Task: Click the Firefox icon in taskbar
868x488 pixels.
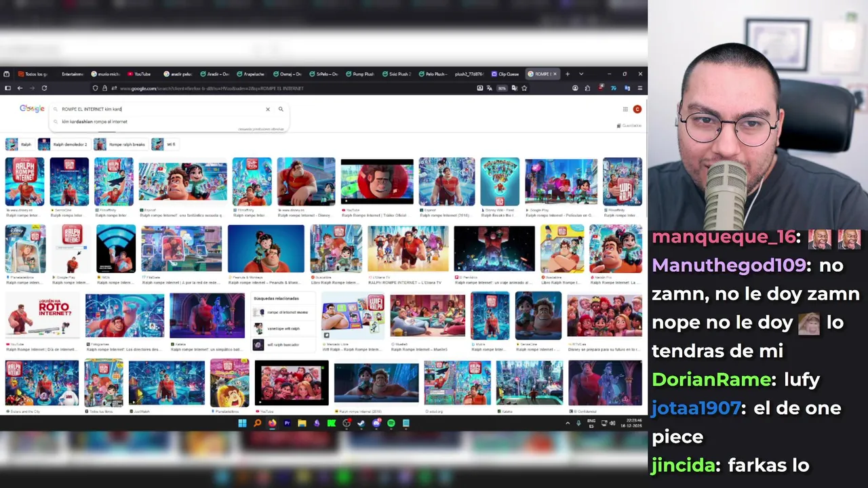Action: coord(272,424)
